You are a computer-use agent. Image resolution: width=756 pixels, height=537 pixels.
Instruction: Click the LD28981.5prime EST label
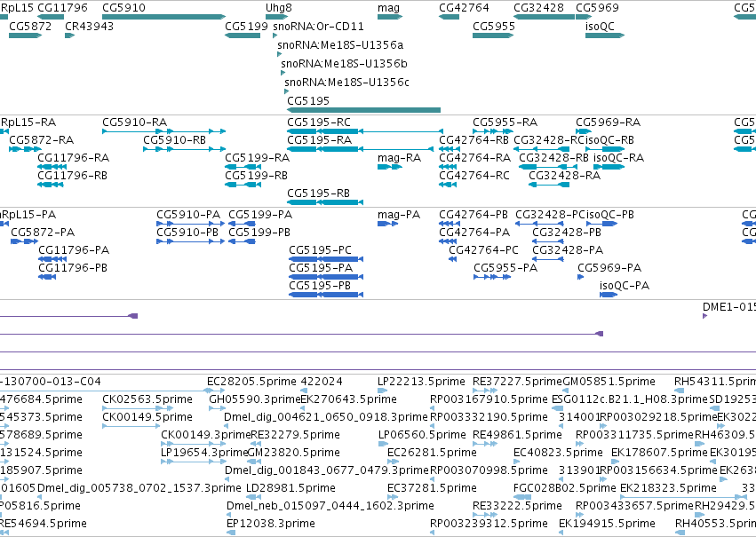click(x=290, y=488)
